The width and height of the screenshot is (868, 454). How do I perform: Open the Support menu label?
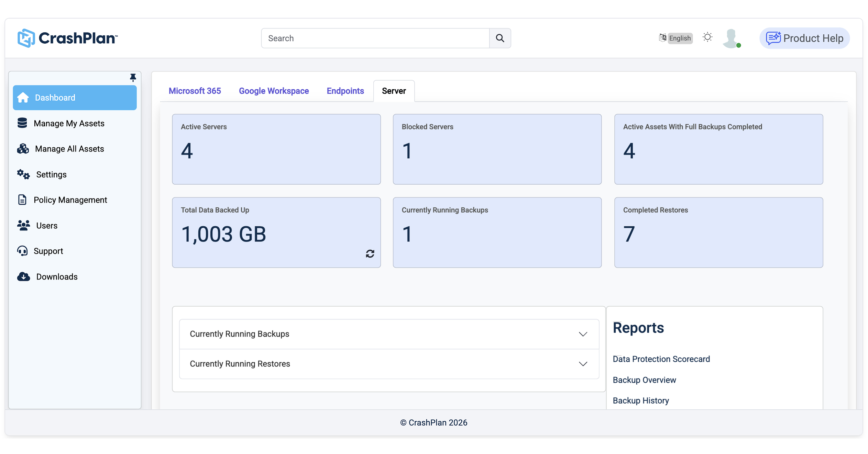point(48,251)
